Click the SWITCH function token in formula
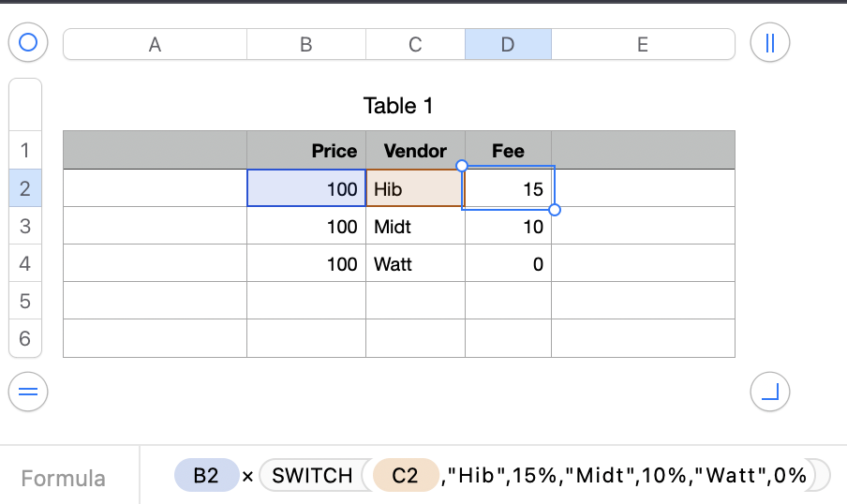The width and height of the screenshot is (847, 504). [x=312, y=476]
